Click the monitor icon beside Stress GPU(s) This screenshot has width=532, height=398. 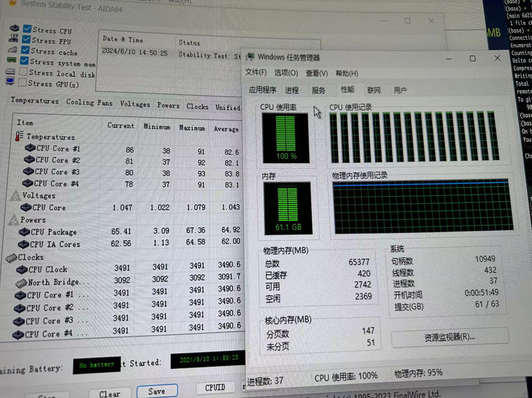click(10, 81)
